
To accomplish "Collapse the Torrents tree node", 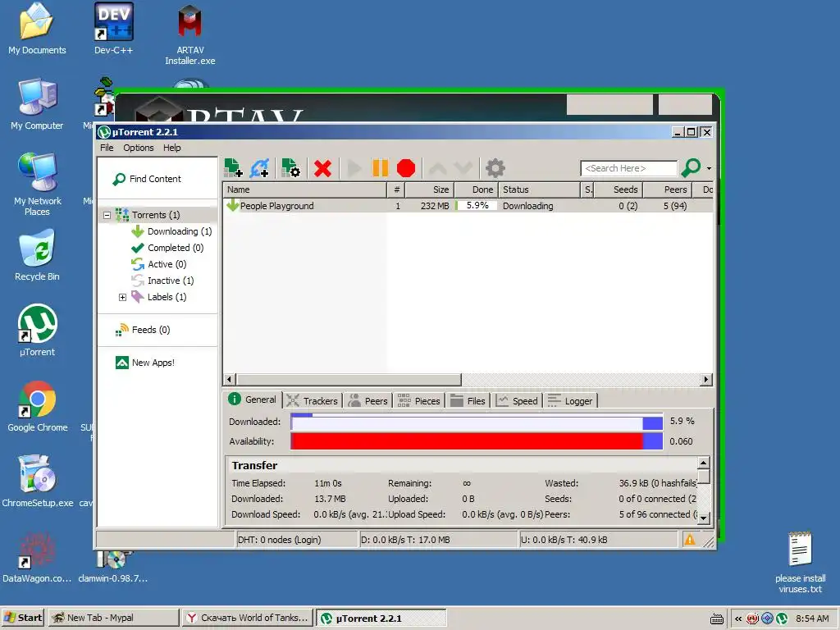I will 107,216.
